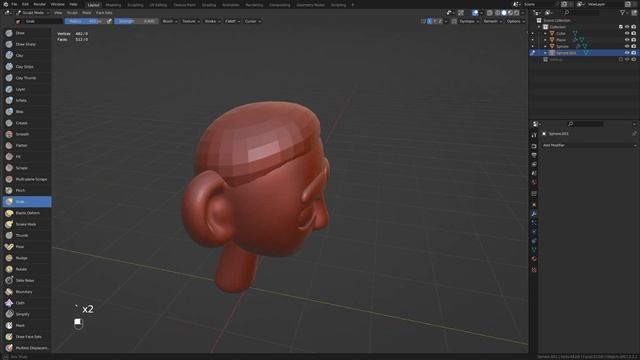Switch to the UV Editing tab
The width and height of the screenshot is (640, 360).
(158, 5)
